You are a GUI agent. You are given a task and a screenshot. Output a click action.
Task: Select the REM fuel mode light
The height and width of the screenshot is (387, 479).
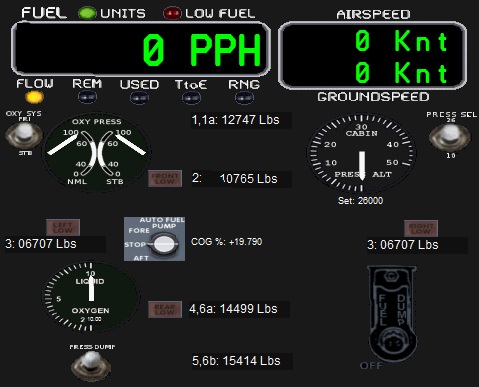(x=87, y=97)
